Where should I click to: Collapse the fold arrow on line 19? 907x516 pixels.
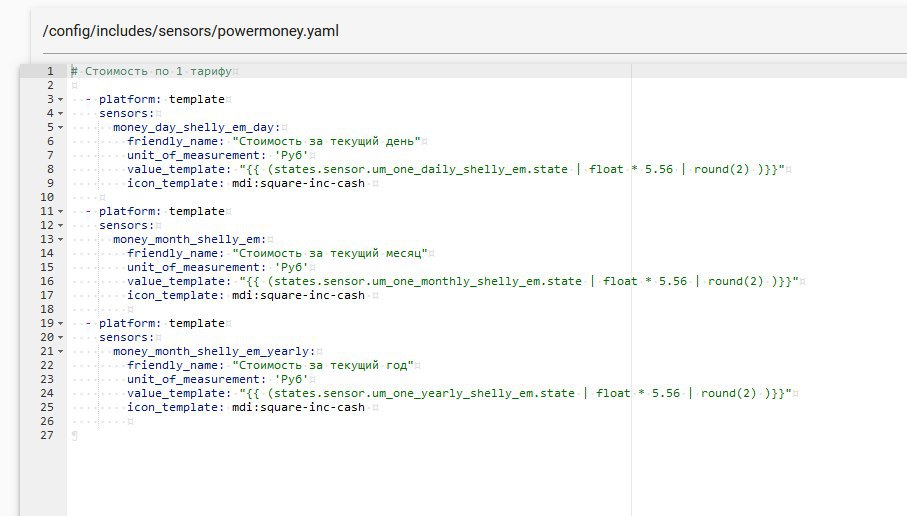[60, 323]
